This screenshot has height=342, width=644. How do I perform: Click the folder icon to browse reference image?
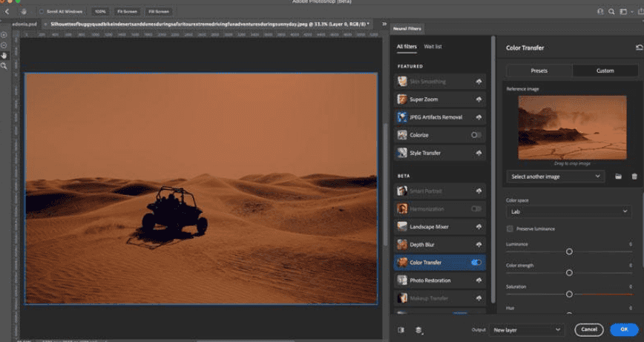tap(619, 177)
